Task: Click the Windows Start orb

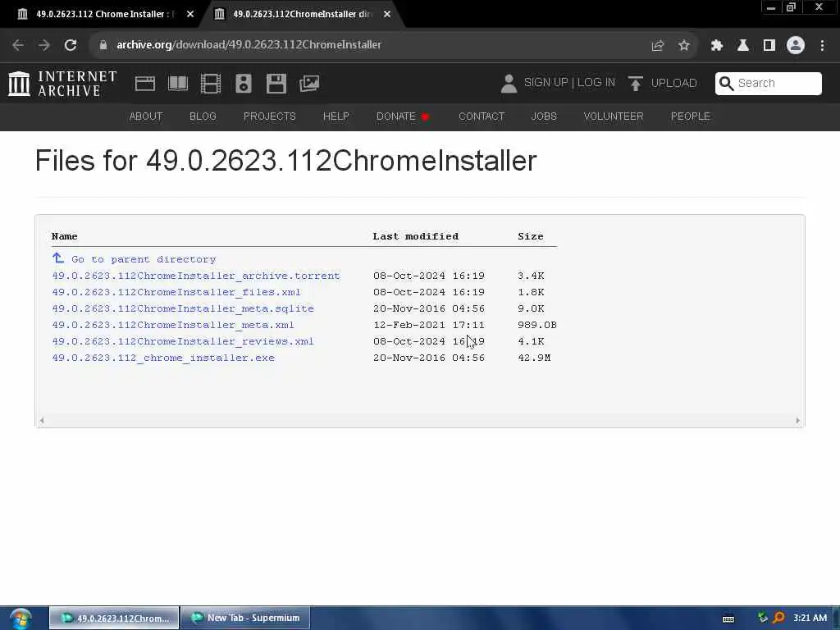Action: pos(21,619)
